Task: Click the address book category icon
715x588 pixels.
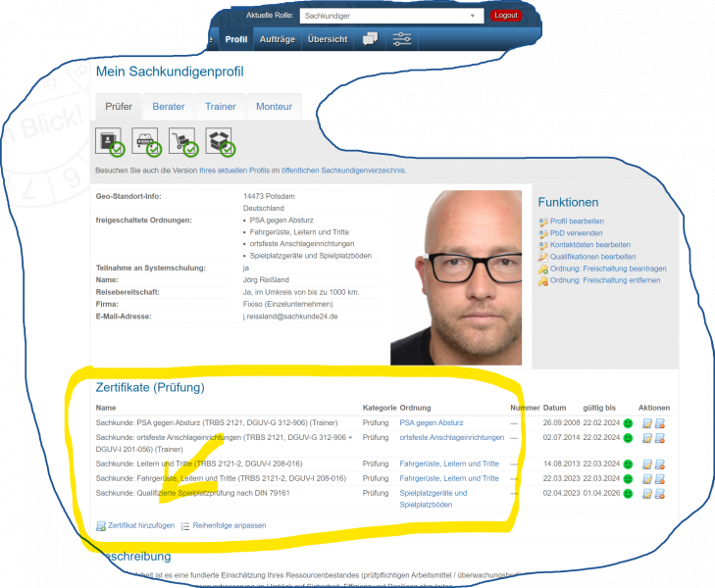Action: click(x=108, y=142)
